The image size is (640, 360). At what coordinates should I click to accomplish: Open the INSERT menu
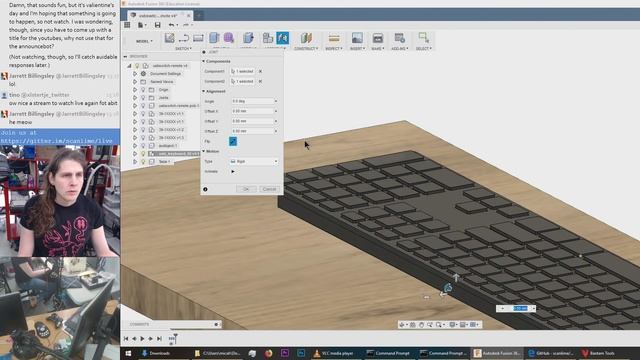pos(357,49)
